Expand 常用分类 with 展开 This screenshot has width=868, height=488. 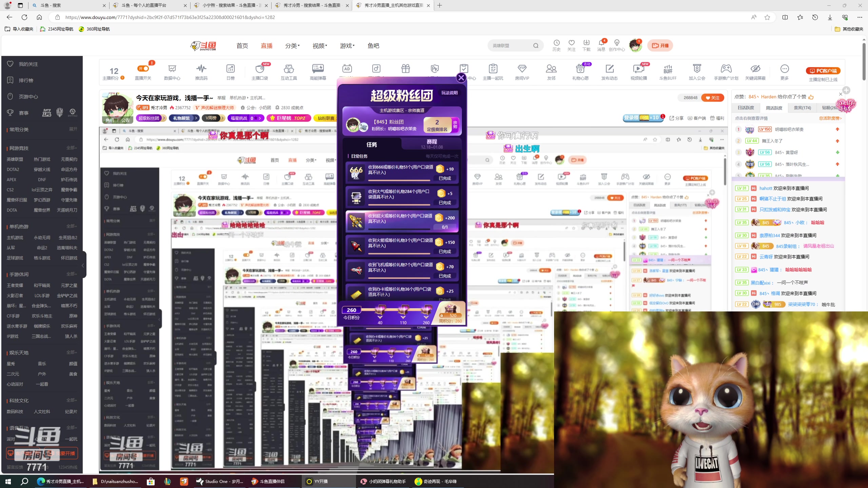pos(73,129)
